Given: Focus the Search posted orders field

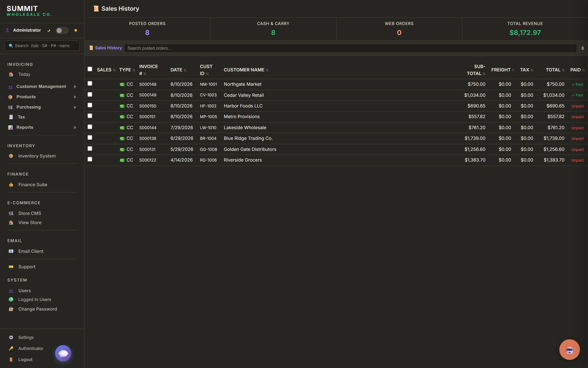Looking at the screenshot, I should (351, 48).
